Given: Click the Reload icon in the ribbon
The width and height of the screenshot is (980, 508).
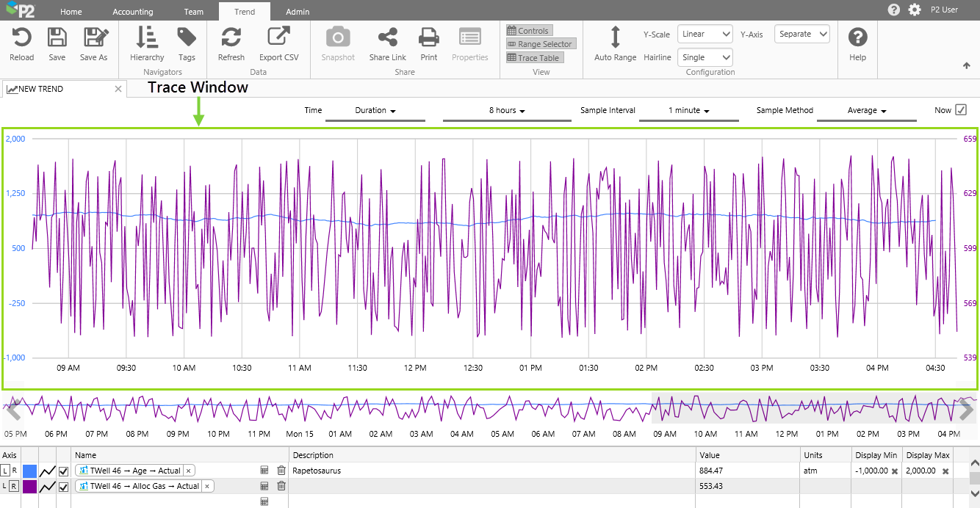Looking at the screenshot, I should (22, 38).
